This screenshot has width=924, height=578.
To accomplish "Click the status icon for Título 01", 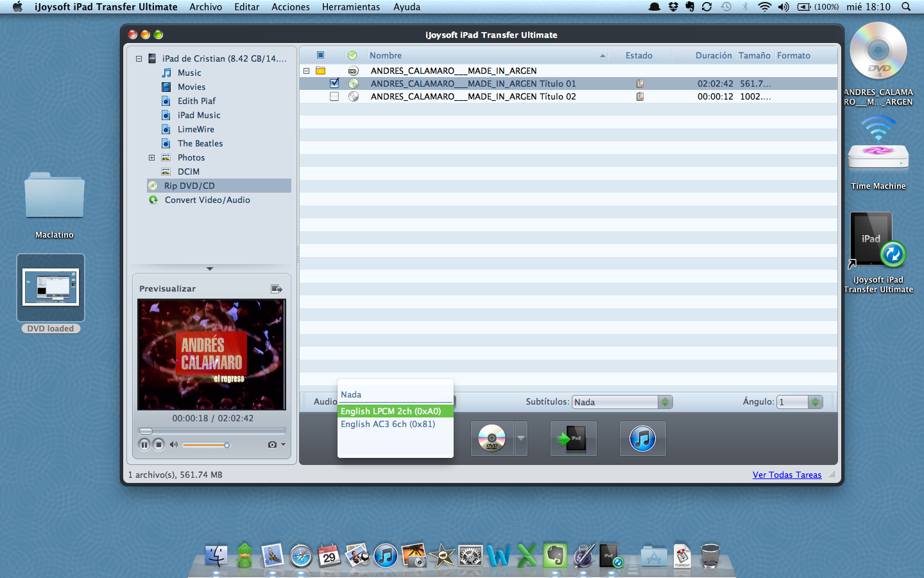I will [x=640, y=83].
